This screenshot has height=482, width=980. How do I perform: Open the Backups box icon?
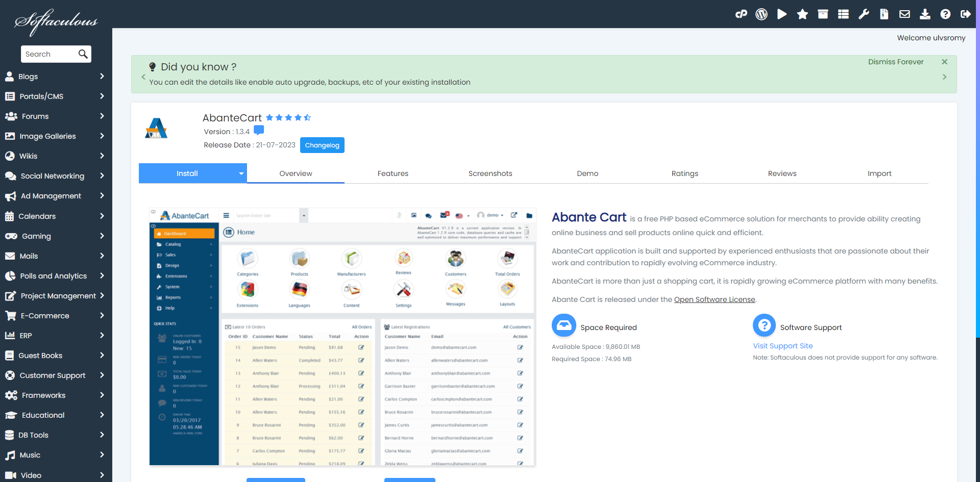pyautogui.click(x=823, y=14)
